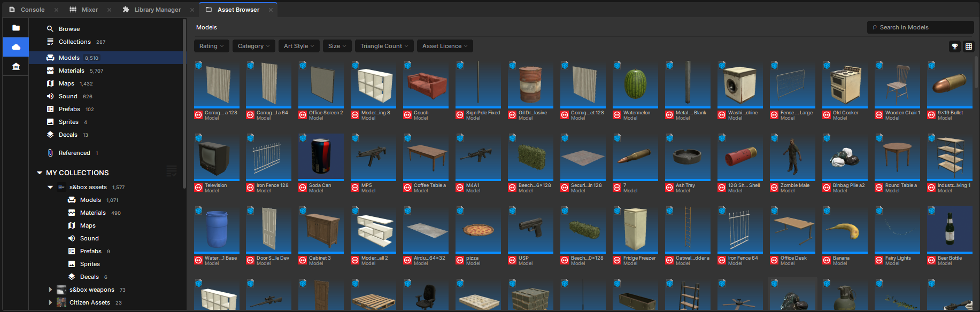The height and width of the screenshot is (312, 980).
Task: Open Prefabs 9 under s&box assets
Action: pos(106,251)
